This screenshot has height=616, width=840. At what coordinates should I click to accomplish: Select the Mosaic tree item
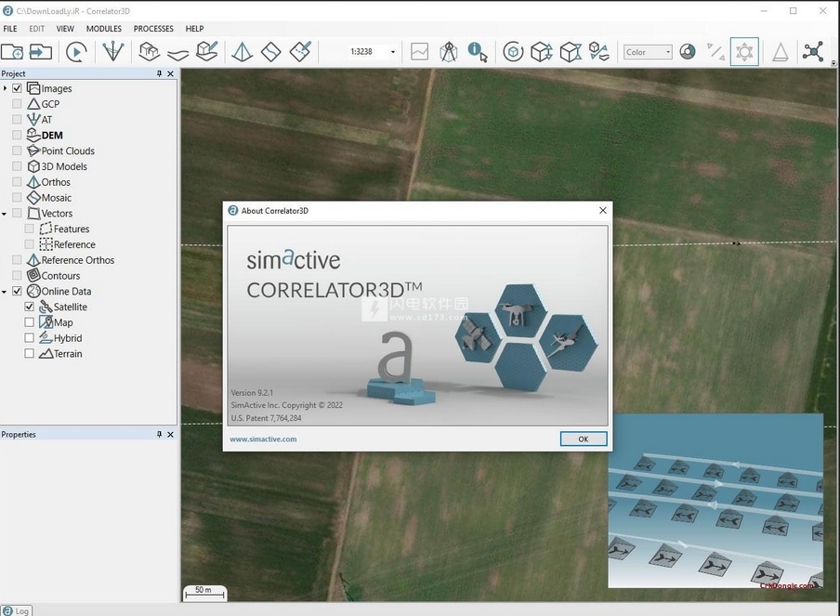(57, 198)
